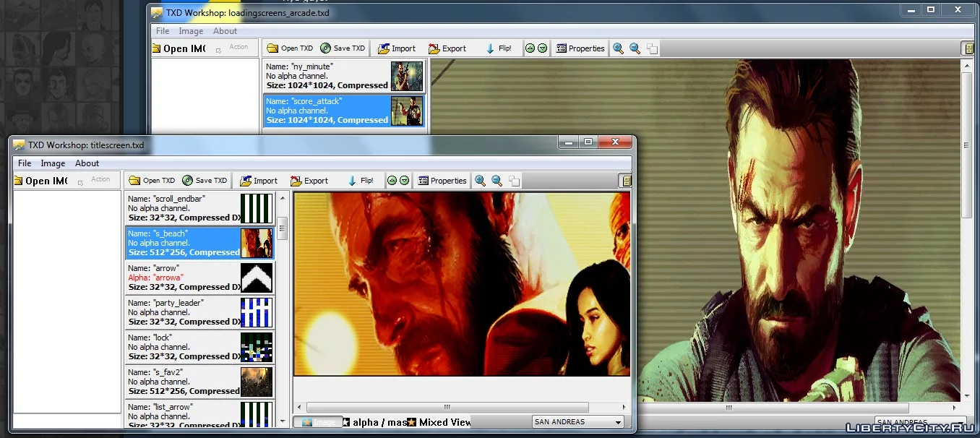The height and width of the screenshot is (438, 980).
Task: Click Open IMG in the titlescreen window
Action: pos(40,181)
